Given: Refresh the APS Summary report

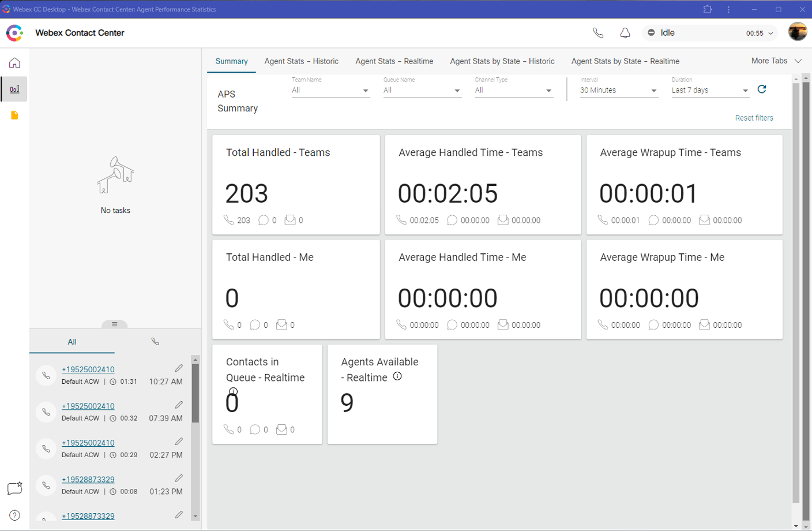Looking at the screenshot, I should pyautogui.click(x=762, y=89).
